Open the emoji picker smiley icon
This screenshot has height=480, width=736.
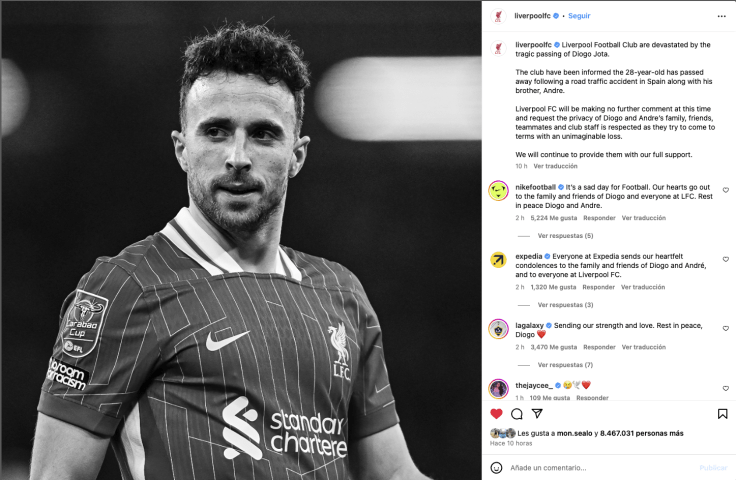point(496,467)
